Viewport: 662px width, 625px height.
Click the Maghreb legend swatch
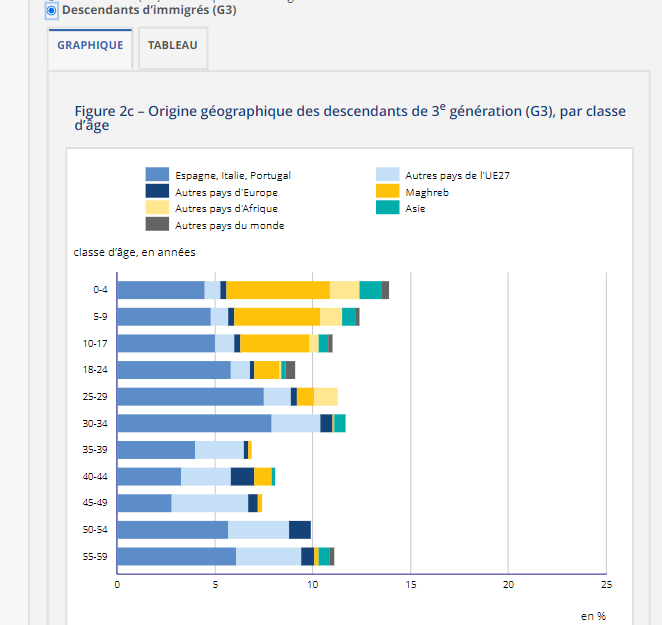pyautogui.click(x=387, y=192)
